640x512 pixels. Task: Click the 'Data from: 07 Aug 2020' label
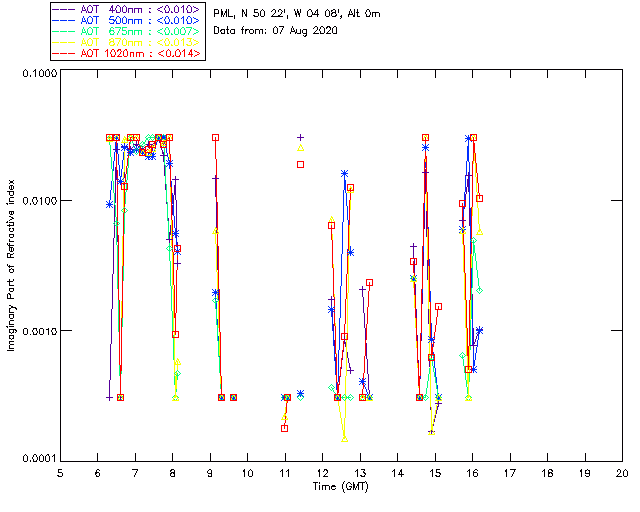point(276,31)
